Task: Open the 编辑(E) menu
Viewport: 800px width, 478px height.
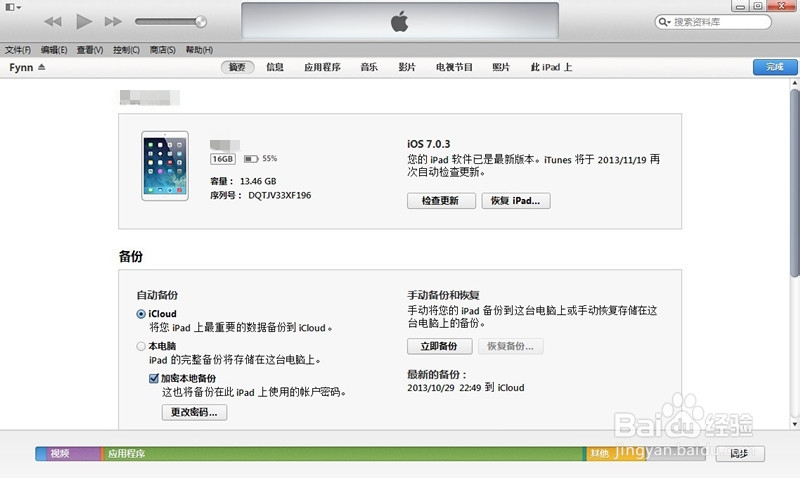Action: point(54,50)
